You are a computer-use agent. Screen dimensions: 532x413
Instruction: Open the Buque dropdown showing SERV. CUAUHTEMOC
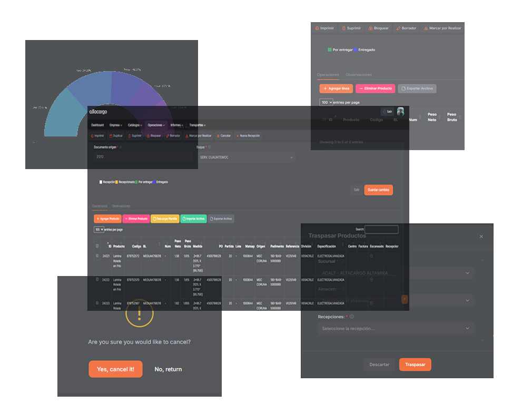coord(245,158)
